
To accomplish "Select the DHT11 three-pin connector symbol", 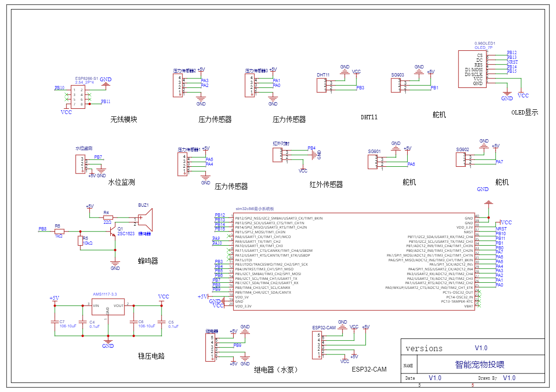I will pos(321,86).
